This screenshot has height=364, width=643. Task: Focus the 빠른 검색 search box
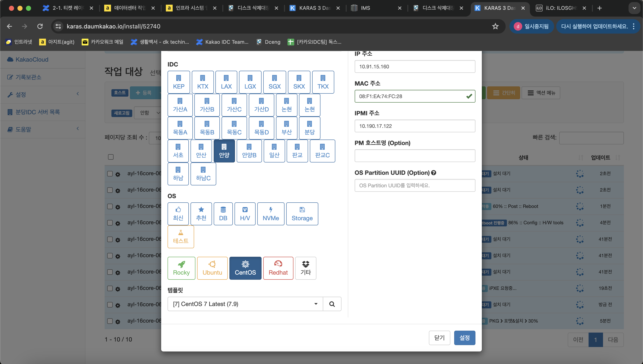pos(591,138)
